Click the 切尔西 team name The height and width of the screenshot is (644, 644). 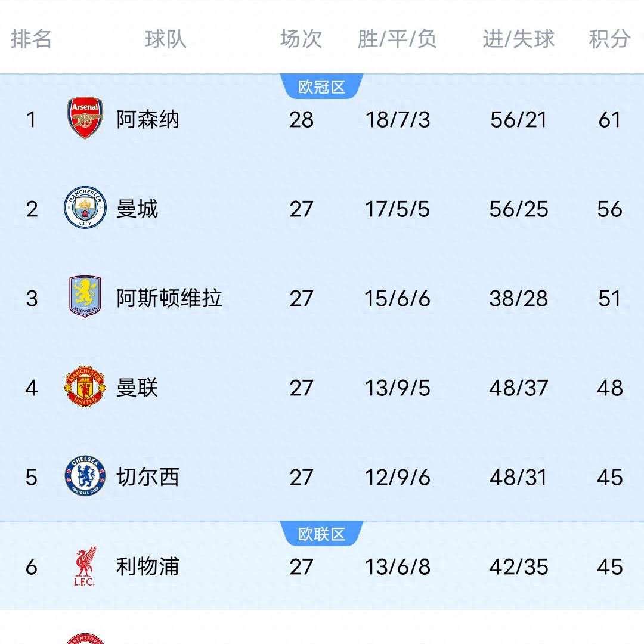[x=148, y=477]
